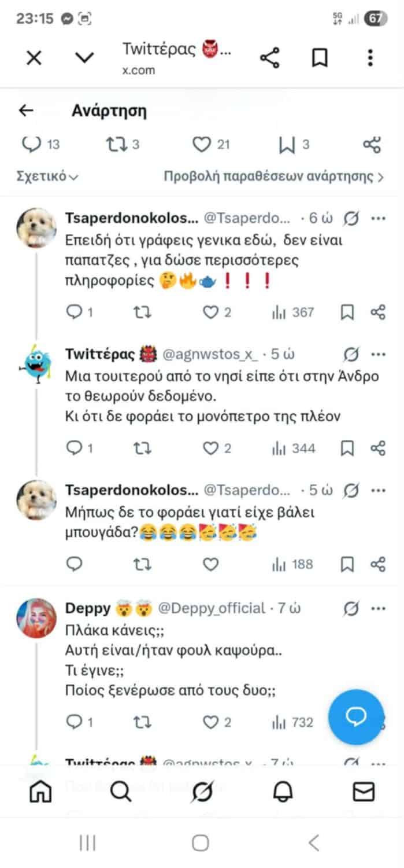Open the messages envelope in bottom navigation

click(x=364, y=792)
